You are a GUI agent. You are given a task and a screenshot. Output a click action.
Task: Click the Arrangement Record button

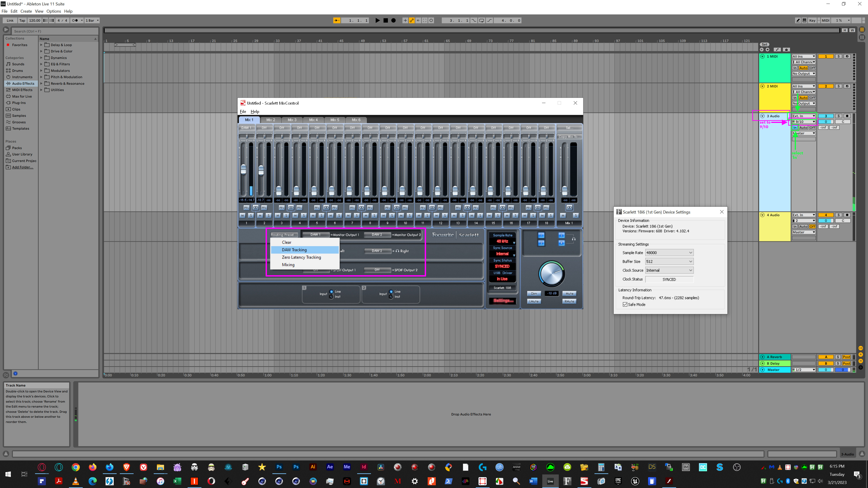pyautogui.click(x=393, y=21)
